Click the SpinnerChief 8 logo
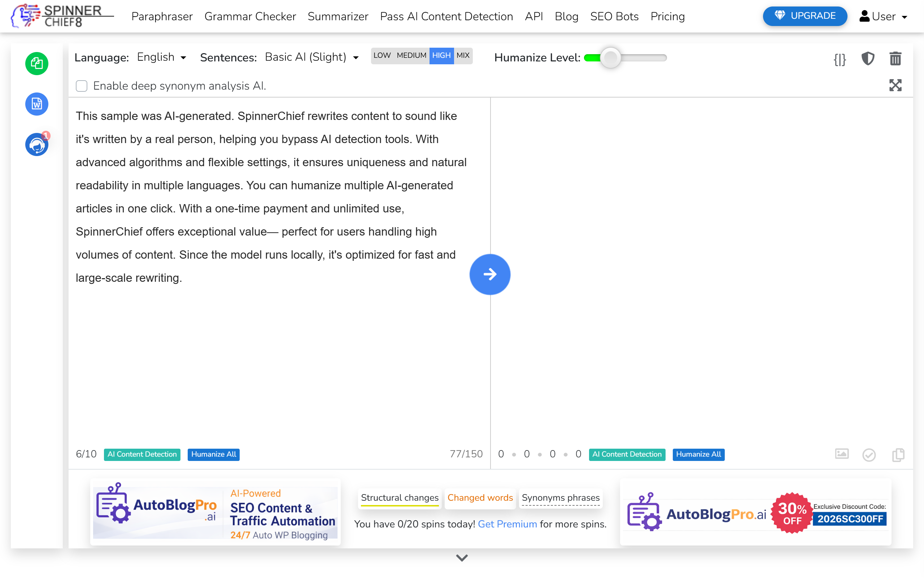Viewport: 924px width, 578px height. tap(62, 16)
